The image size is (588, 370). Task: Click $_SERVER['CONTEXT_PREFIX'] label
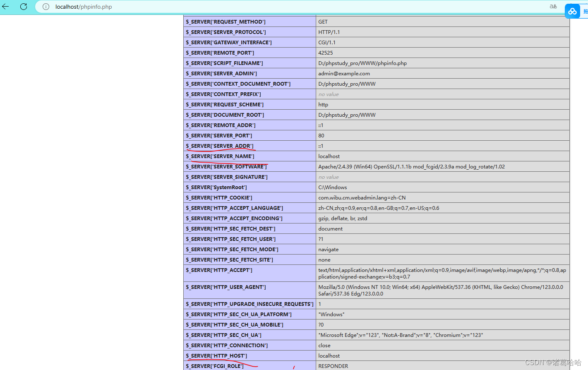click(223, 94)
